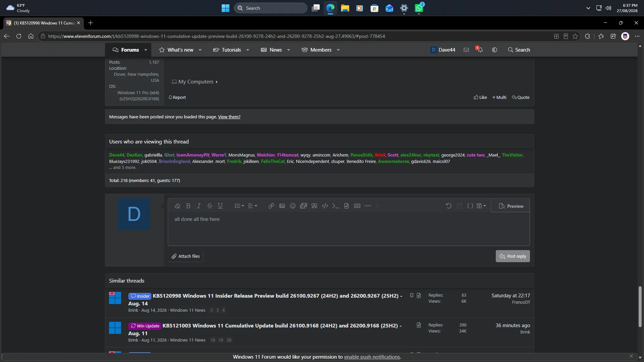Open WhatsApp from the taskbar
644x362 pixels.
pos(419,8)
